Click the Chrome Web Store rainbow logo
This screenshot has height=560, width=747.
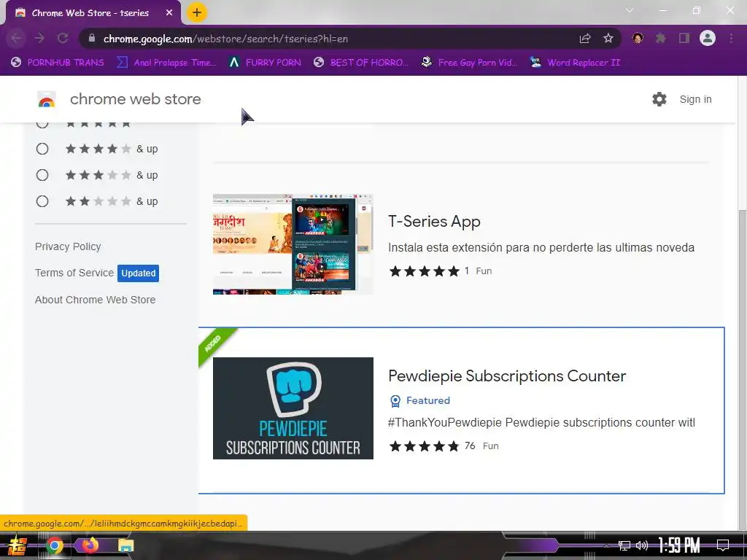[x=47, y=99]
